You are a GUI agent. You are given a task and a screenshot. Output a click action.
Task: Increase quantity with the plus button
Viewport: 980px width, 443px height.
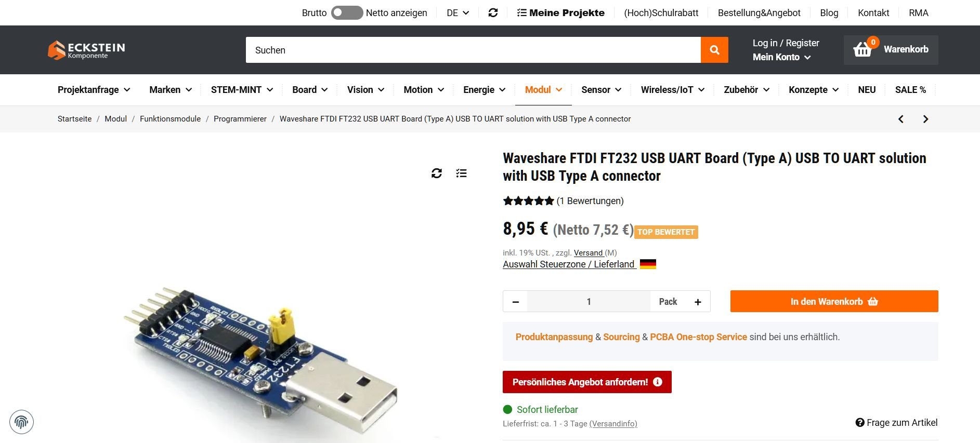coord(698,302)
